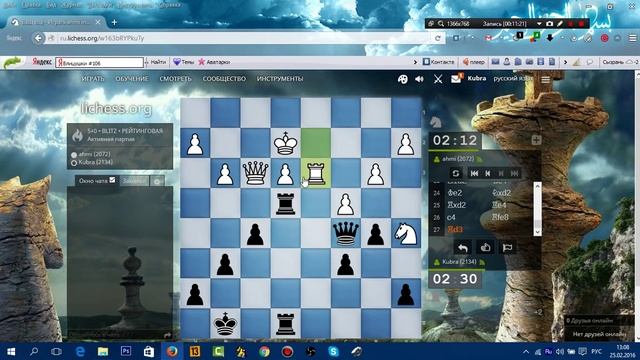Click the Gmail extension icon in toolbar

(x=488, y=38)
